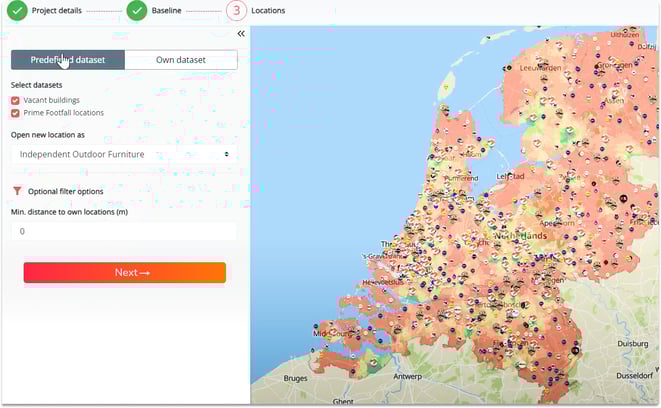661x408 pixels.
Task: Select the step 3 circle icon
Action: pyautogui.click(x=235, y=11)
